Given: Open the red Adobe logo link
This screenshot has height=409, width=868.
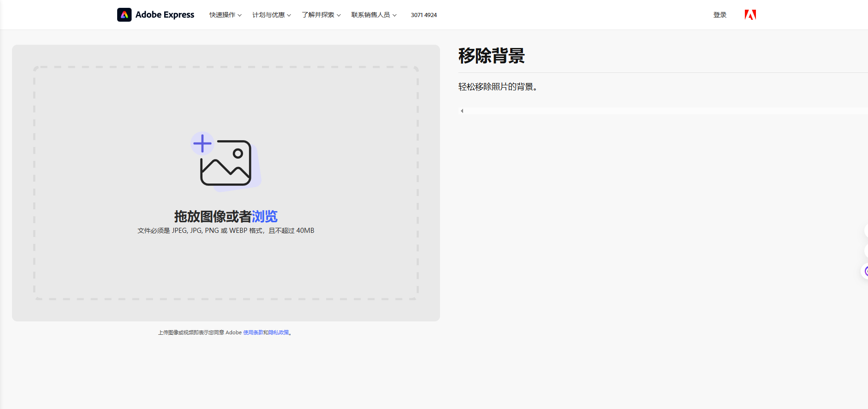Looking at the screenshot, I should [x=750, y=15].
